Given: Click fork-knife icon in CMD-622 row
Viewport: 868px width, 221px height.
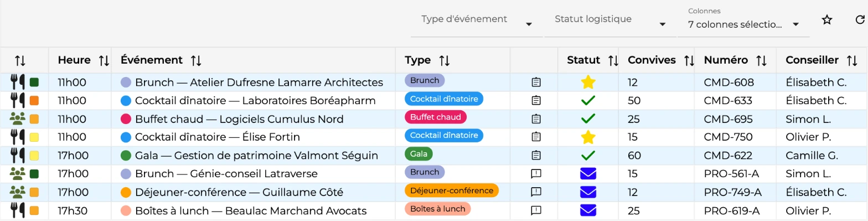Looking at the screenshot, I should 18,156.
